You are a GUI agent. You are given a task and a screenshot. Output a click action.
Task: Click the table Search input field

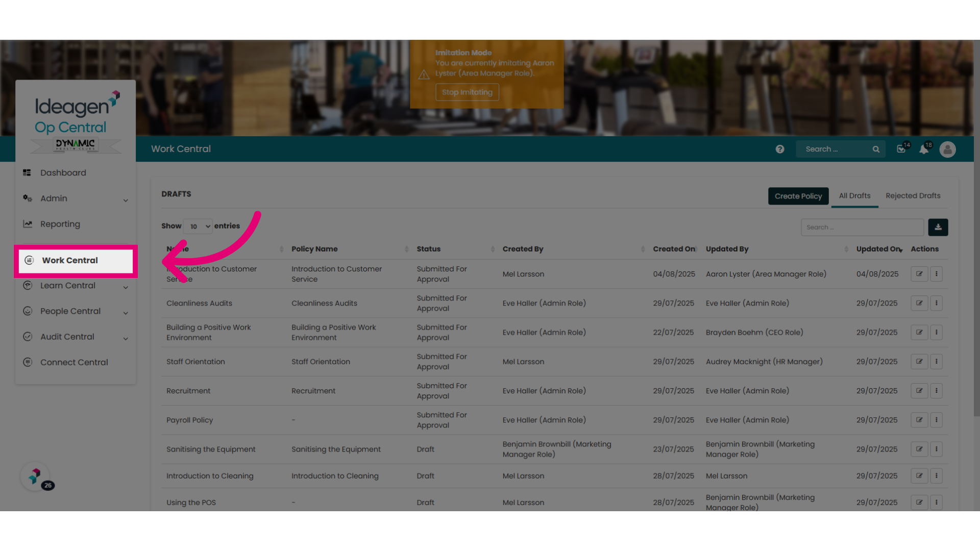(862, 227)
